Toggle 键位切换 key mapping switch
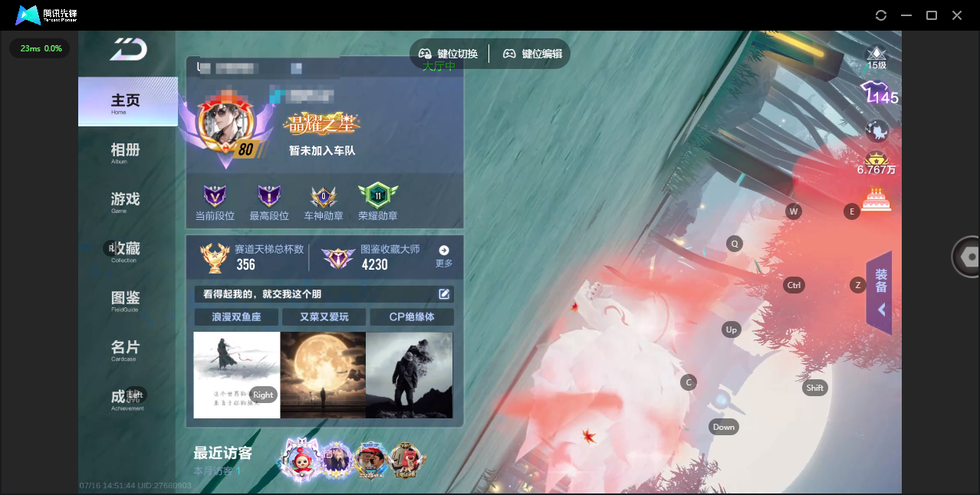Screen dimensions: 980x495 click(x=449, y=54)
